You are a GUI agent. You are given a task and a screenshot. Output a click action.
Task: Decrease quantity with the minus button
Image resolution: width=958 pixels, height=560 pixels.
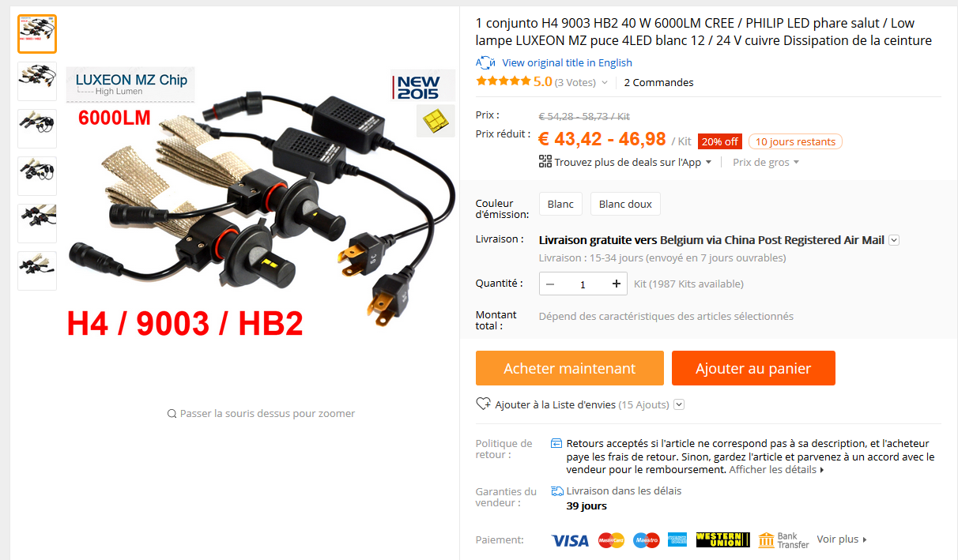[550, 284]
